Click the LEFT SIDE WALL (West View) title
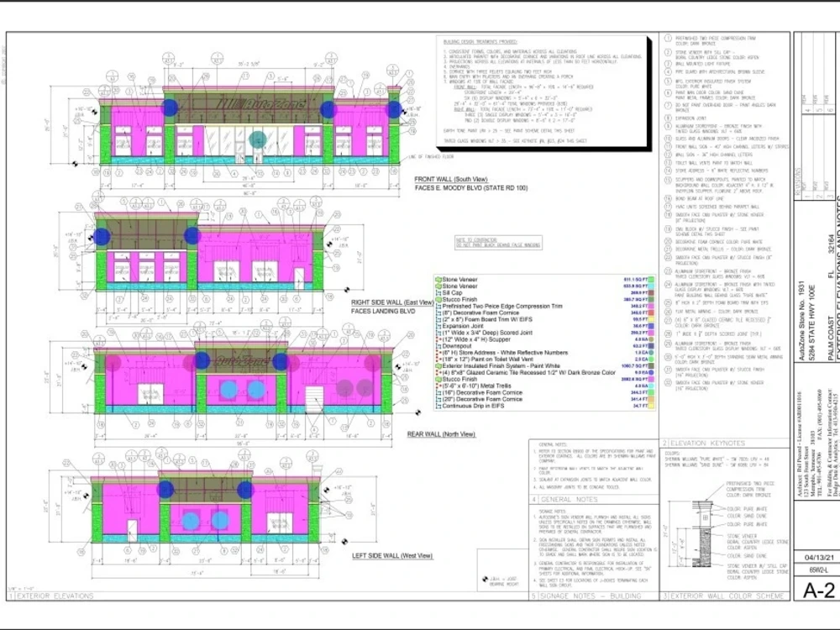 [x=392, y=556]
